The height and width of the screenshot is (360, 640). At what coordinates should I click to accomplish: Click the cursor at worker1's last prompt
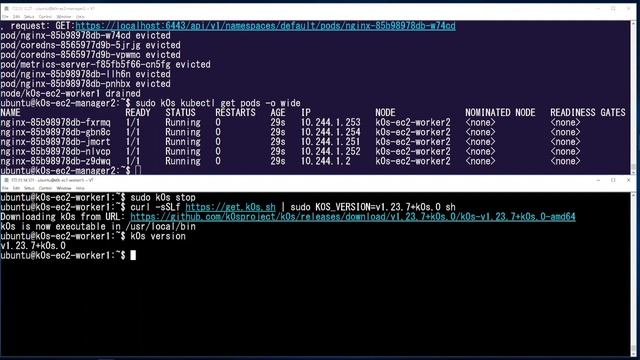tap(133, 256)
